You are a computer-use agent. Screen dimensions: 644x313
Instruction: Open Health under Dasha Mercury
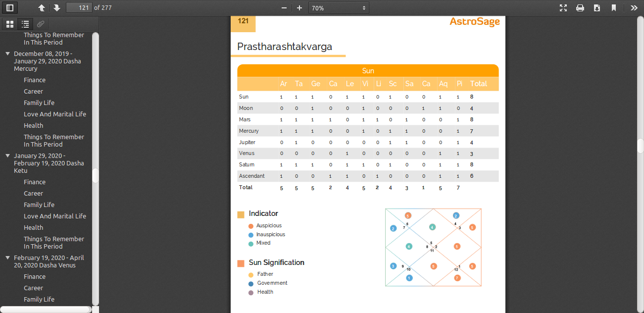point(33,125)
